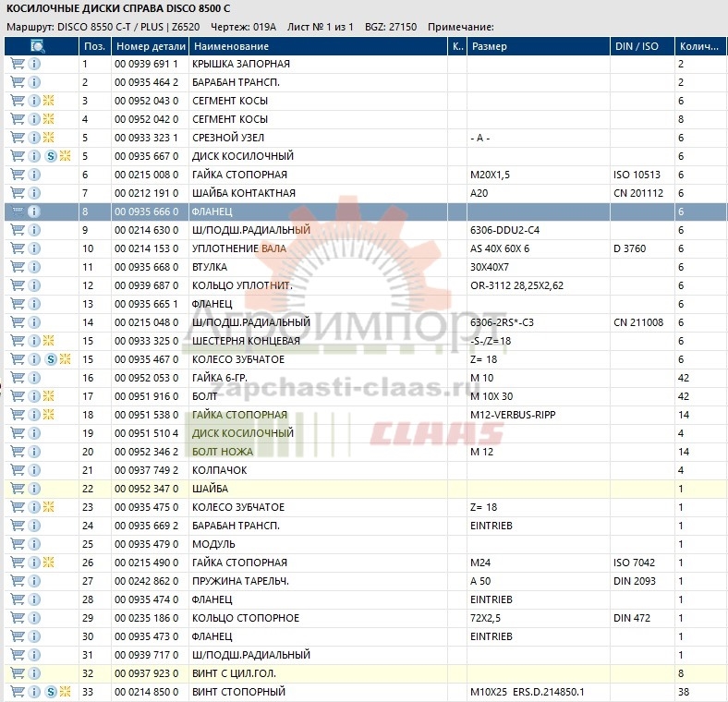Click size -S-/Z=18 cell
Image resolution: width=728 pixels, height=702 pixels.
pos(491,341)
